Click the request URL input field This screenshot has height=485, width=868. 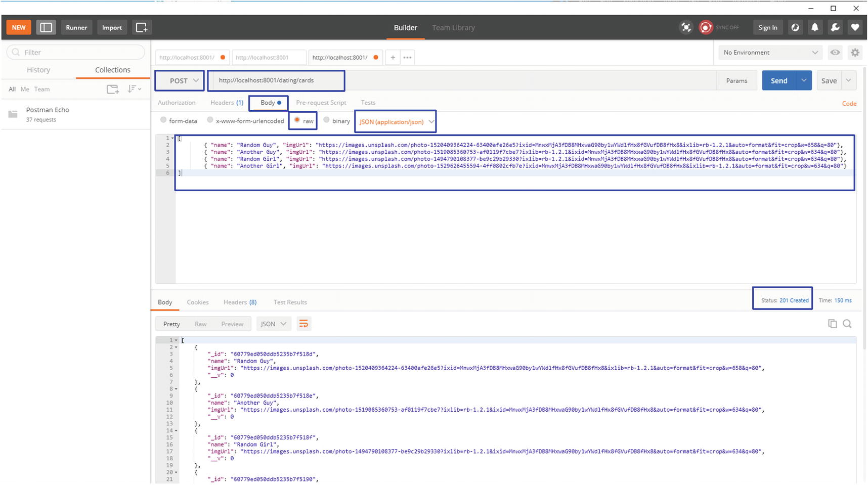276,81
